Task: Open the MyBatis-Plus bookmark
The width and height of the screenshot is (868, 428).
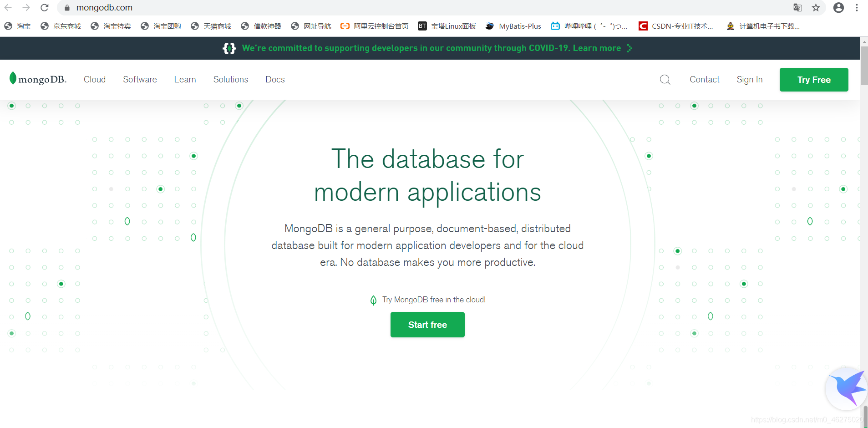Action: click(513, 26)
